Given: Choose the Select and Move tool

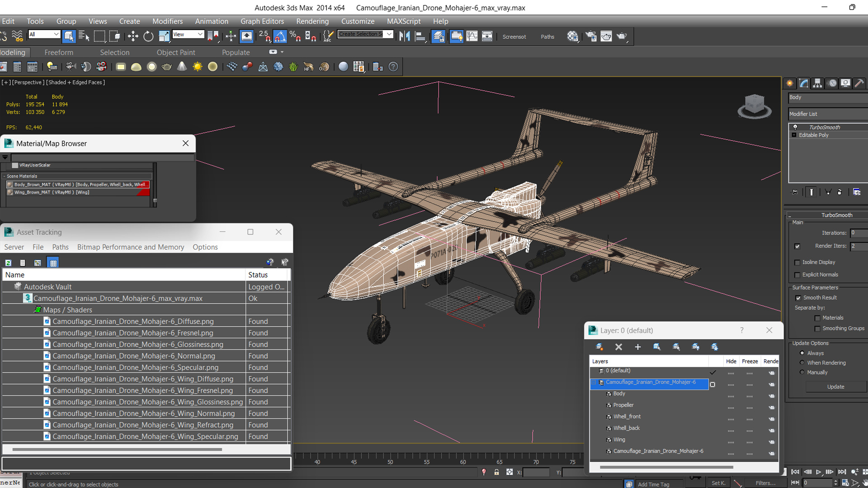Looking at the screenshot, I should point(133,36).
